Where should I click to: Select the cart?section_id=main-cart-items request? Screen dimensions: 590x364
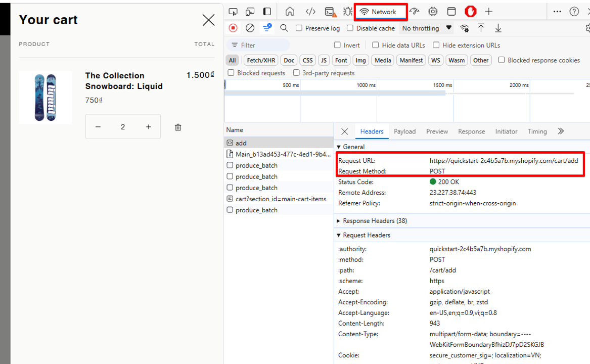click(279, 199)
